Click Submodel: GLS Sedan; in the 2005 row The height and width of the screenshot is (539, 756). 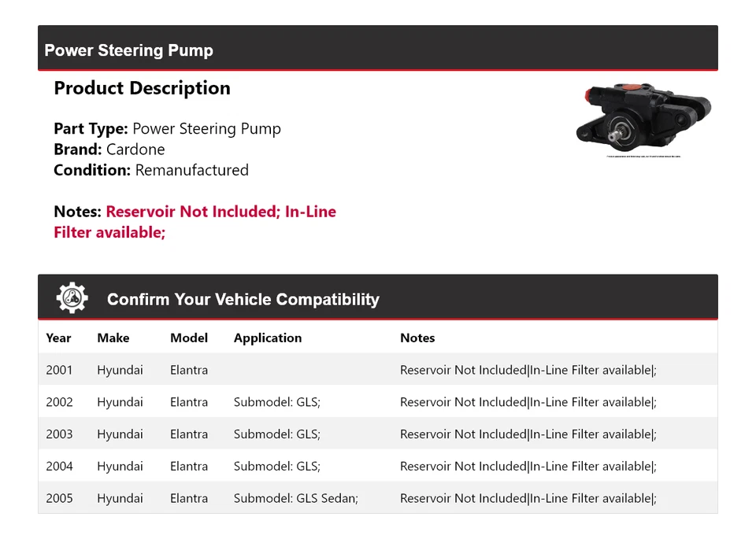(296, 498)
